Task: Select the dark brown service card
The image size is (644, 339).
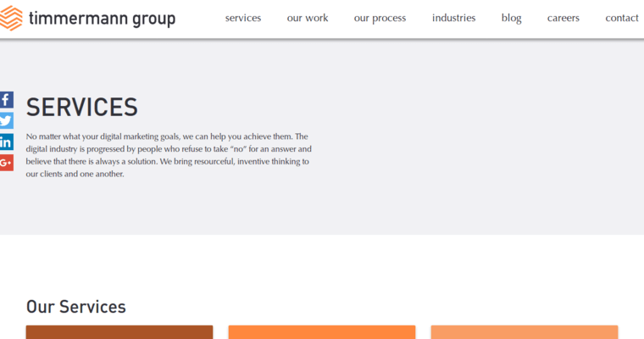Action: coord(119,332)
